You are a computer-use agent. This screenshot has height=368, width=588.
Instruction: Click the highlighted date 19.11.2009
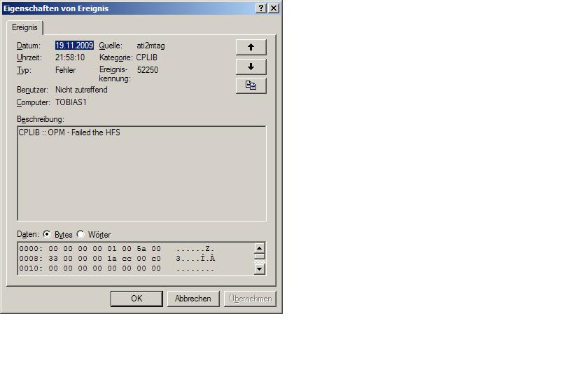click(x=74, y=46)
